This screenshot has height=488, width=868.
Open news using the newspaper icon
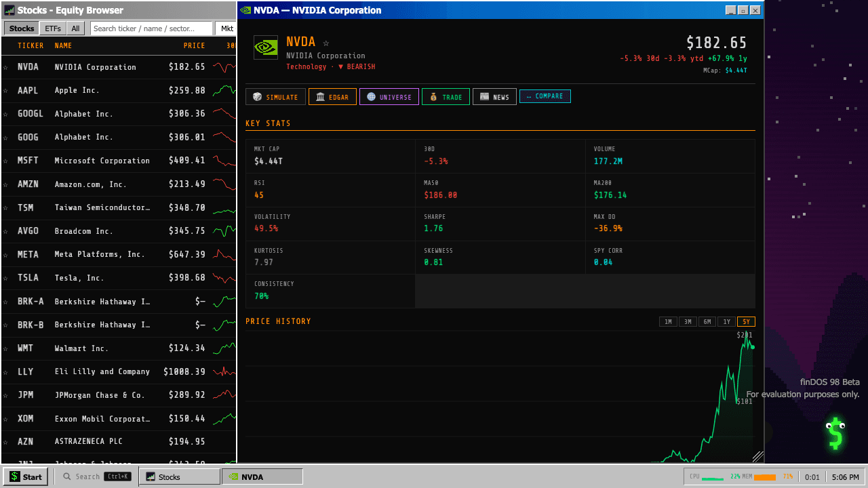tap(486, 96)
